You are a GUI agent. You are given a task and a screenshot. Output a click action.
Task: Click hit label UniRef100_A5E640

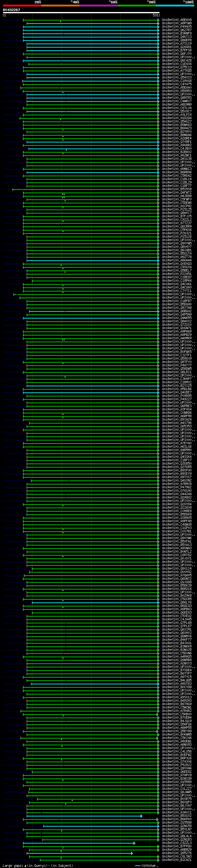coord(176,88)
